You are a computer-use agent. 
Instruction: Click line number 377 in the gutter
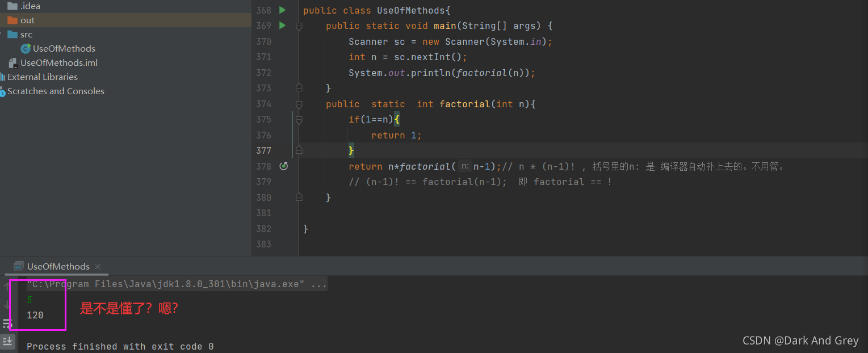[x=263, y=150]
